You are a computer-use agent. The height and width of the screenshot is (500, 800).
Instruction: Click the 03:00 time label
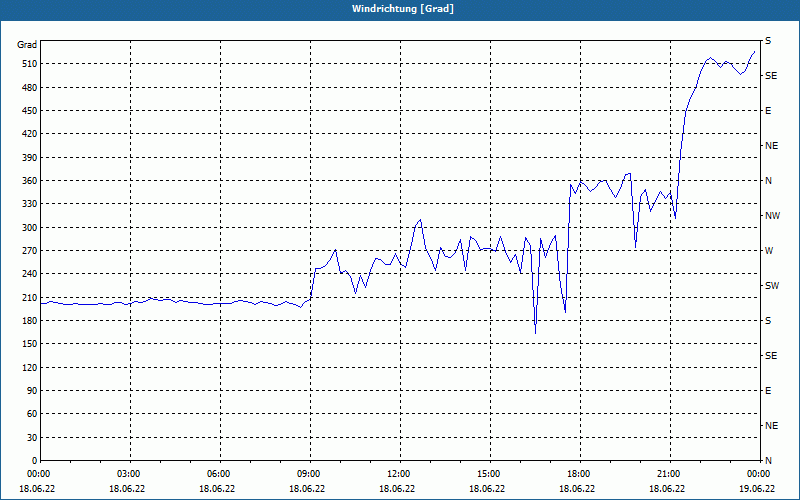point(129,474)
